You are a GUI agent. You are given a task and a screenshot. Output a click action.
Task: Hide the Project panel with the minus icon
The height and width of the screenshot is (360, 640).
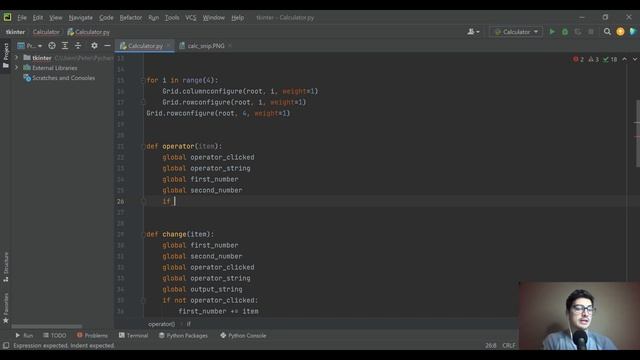click(107, 46)
